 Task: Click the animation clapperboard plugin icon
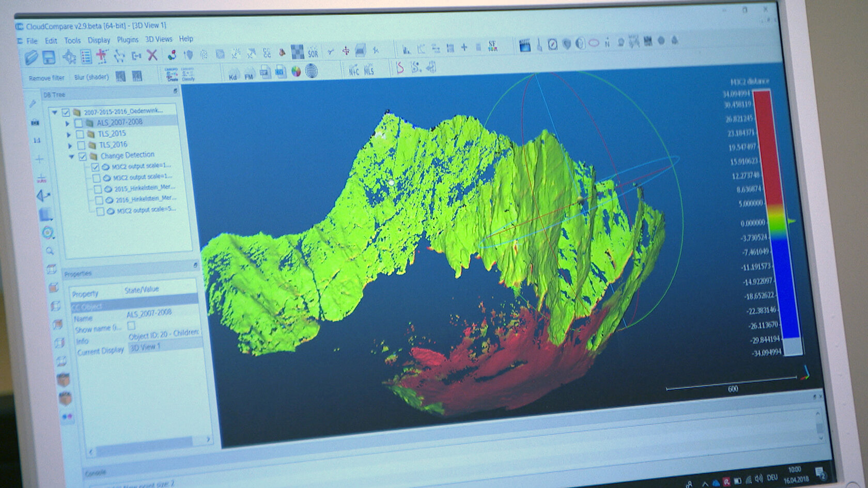click(524, 46)
